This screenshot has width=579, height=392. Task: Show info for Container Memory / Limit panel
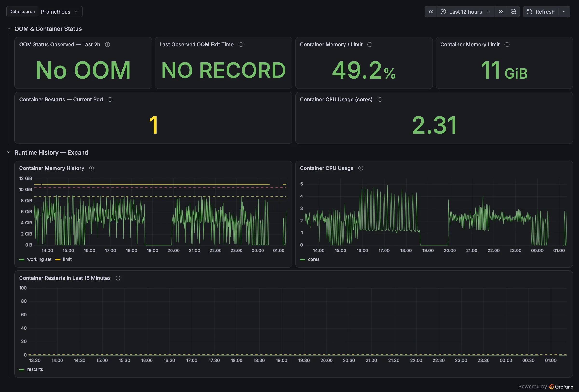pyautogui.click(x=370, y=45)
